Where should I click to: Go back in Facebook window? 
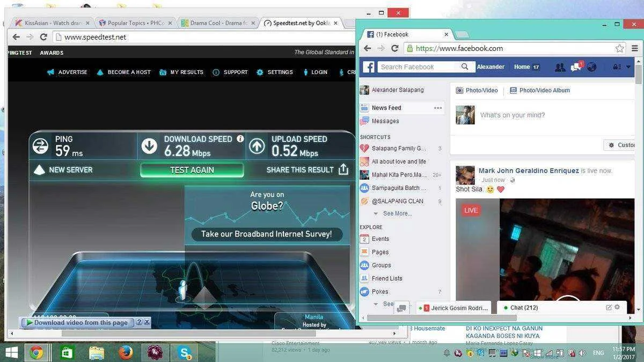click(367, 48)
